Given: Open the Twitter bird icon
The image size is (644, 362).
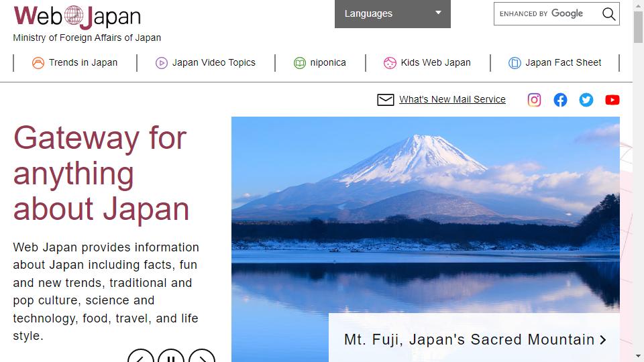Looking at the screenshot, I should [x=586, y=100].
